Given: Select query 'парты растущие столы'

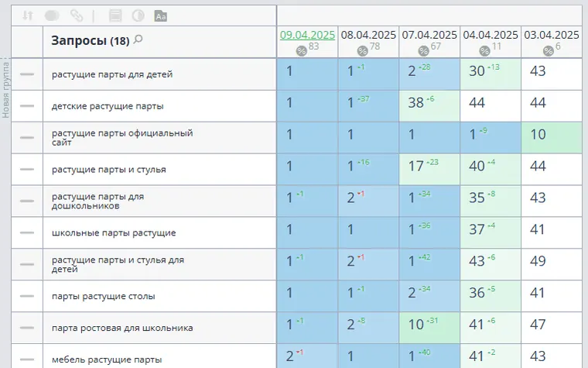Looking at the screenshot, I should coord(103,296).
